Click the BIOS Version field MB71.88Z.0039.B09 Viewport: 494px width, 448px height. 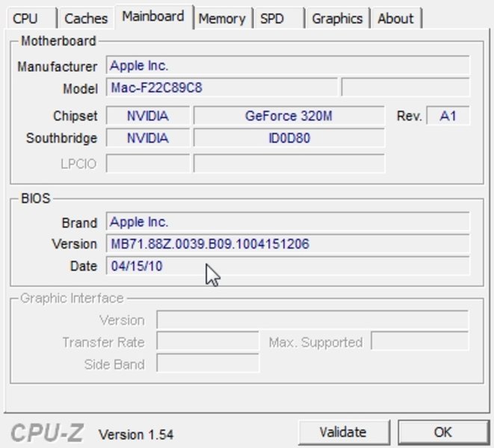click(x=287, y=243)
